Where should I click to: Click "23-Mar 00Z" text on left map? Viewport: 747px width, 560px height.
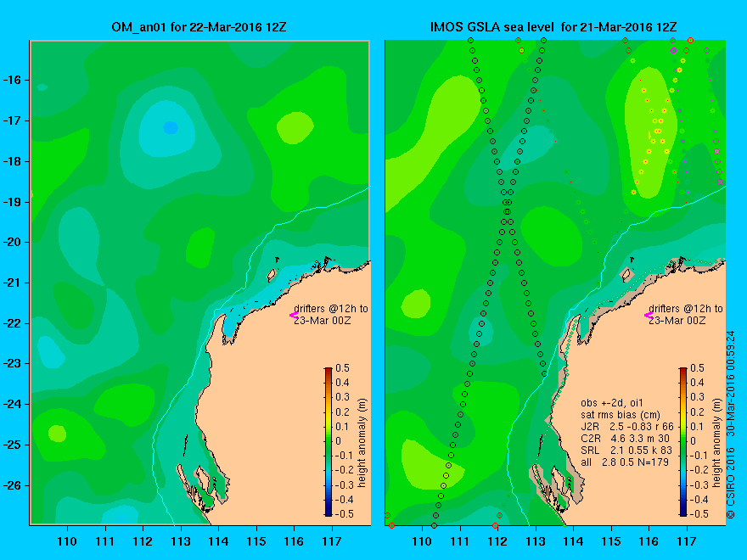pyautogui.click(x=323, y=321)
